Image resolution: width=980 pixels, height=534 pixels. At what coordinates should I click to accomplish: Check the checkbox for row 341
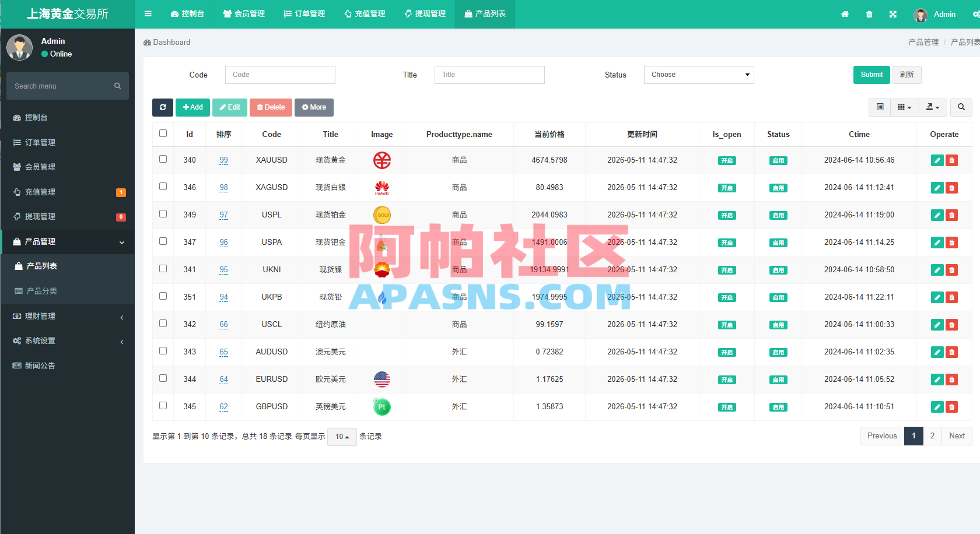[163, 269]
